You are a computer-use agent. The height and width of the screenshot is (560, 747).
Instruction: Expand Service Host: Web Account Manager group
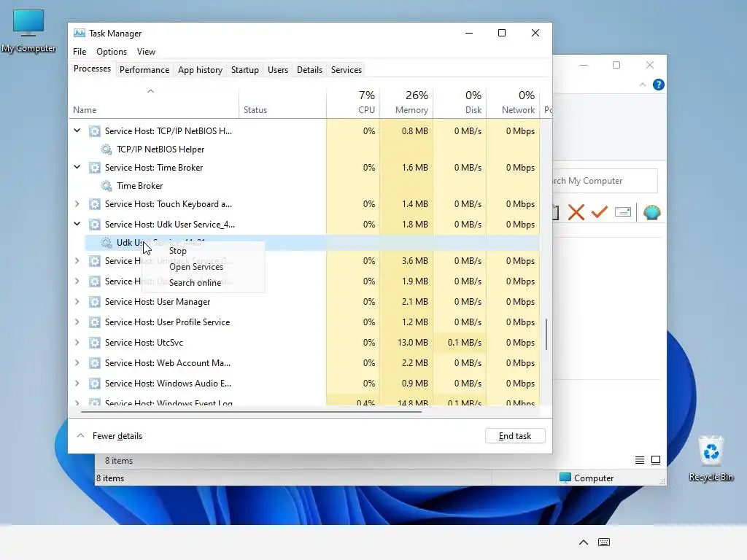pyautogui.click(x=77, y=363)
